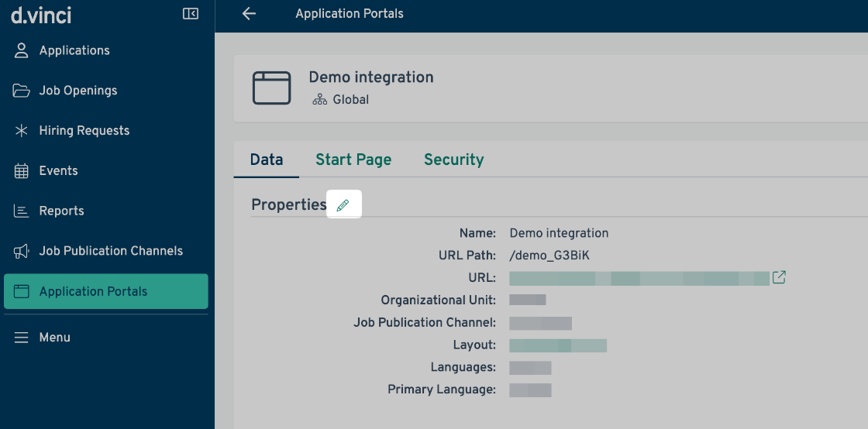Switch to the Security tab
This screenshot has height=429, width=868.
pos(453,160)
